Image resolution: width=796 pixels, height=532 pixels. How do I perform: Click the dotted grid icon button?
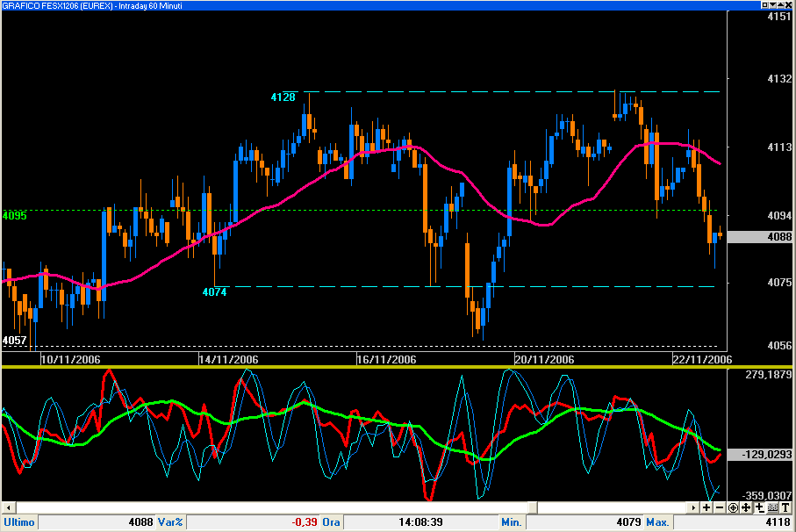point(772,507)
